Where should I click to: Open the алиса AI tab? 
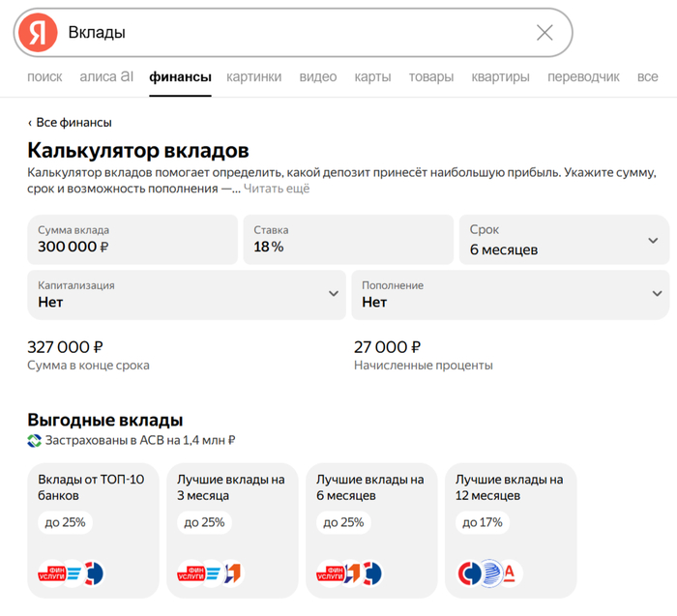[106, 77]
